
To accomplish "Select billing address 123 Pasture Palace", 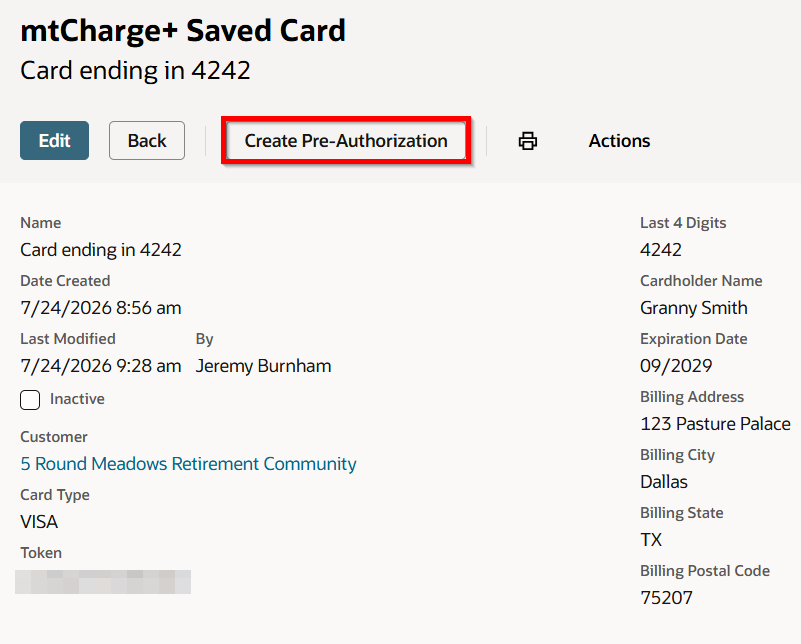I will click(715, 424).
